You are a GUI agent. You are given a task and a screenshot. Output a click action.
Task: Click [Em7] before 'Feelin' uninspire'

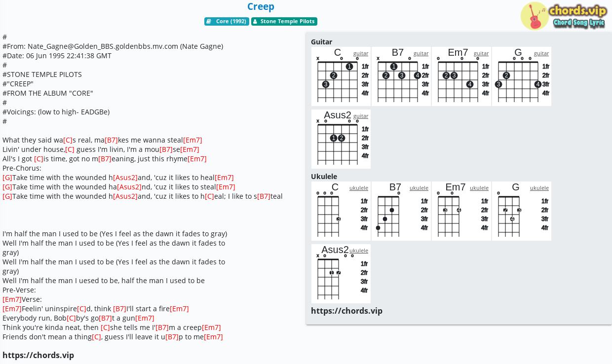tap(12, 309)
